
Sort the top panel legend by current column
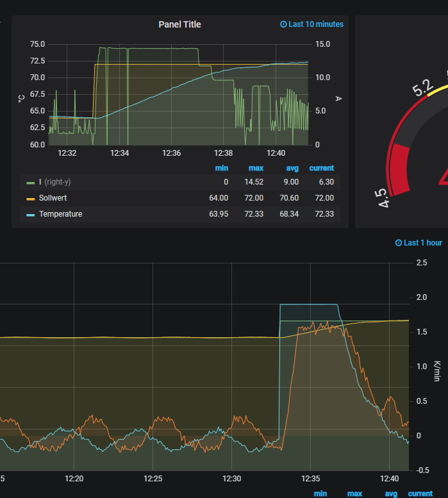tap(322, 168)
